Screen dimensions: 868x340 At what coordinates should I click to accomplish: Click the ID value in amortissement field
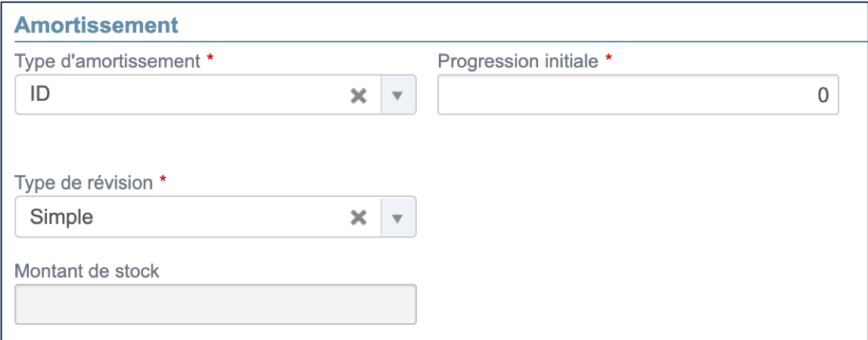coord(39,95)
